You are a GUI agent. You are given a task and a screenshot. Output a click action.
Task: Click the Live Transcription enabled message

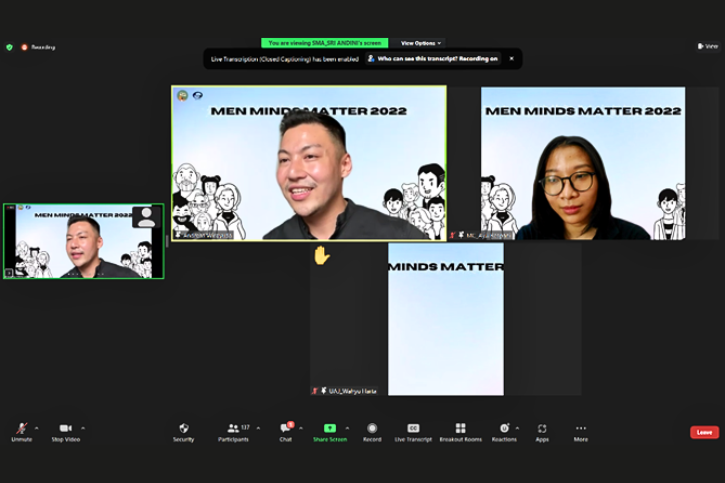[x=285, y=59]
